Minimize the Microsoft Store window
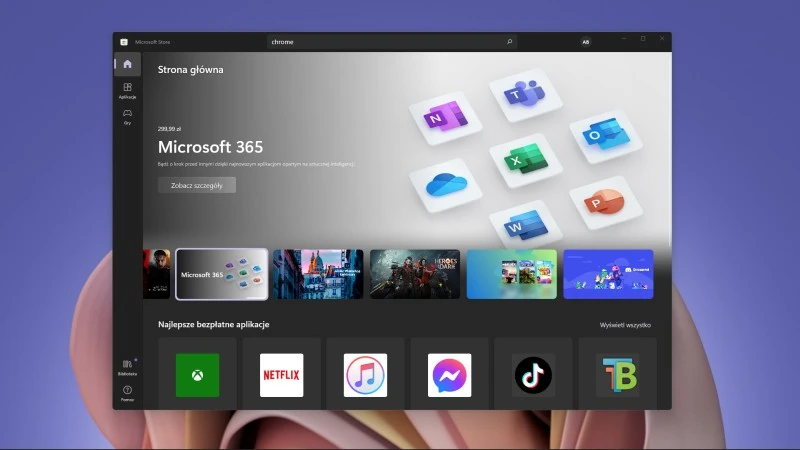 point(623,39)
